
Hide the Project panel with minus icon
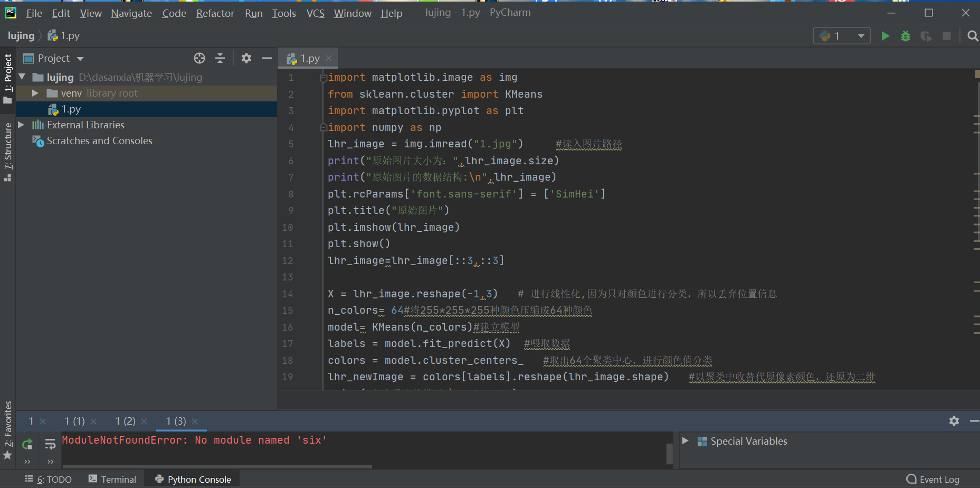[267, 58]
